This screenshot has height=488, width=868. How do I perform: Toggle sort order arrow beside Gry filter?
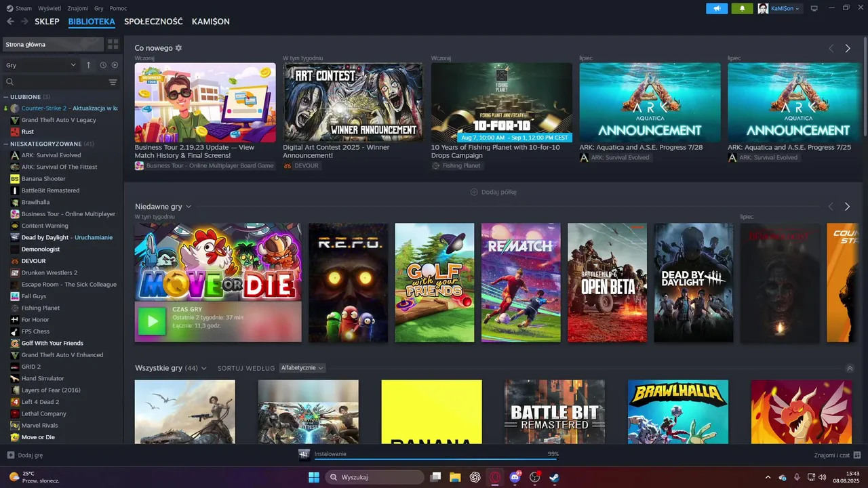88,65
